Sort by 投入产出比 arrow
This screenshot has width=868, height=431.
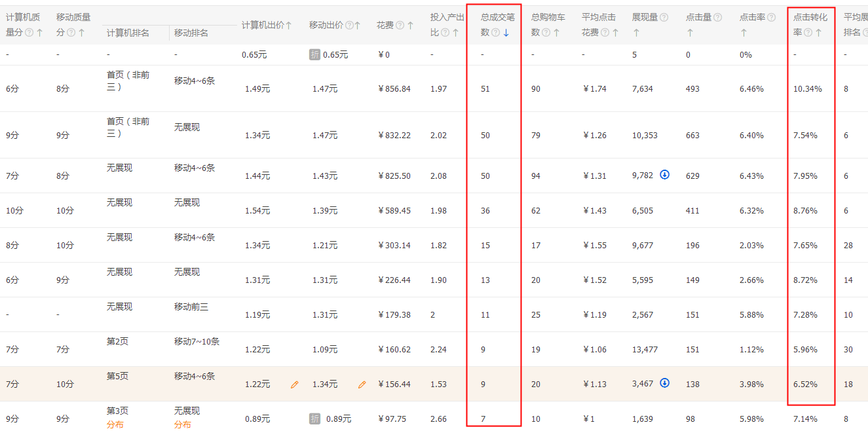pyautogui.click(x=455, y=33)
